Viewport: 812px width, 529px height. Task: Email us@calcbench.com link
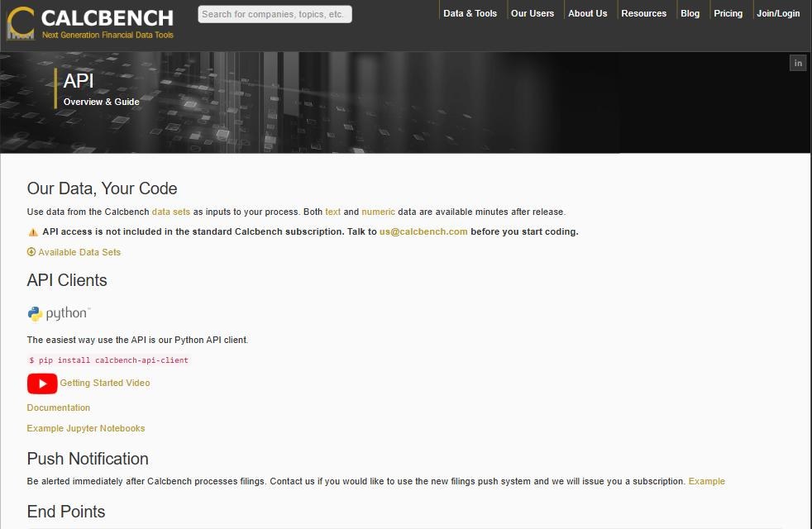point(423,232)
